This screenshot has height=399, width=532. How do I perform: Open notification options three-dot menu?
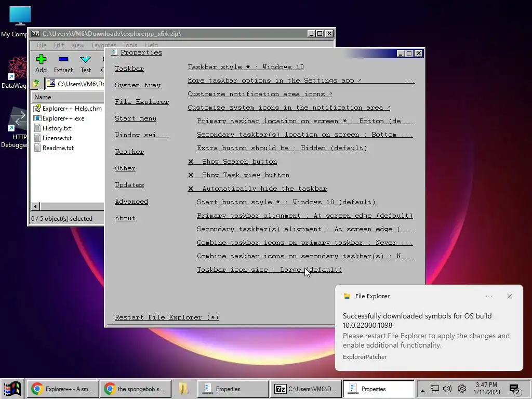[x=488, y=296]
